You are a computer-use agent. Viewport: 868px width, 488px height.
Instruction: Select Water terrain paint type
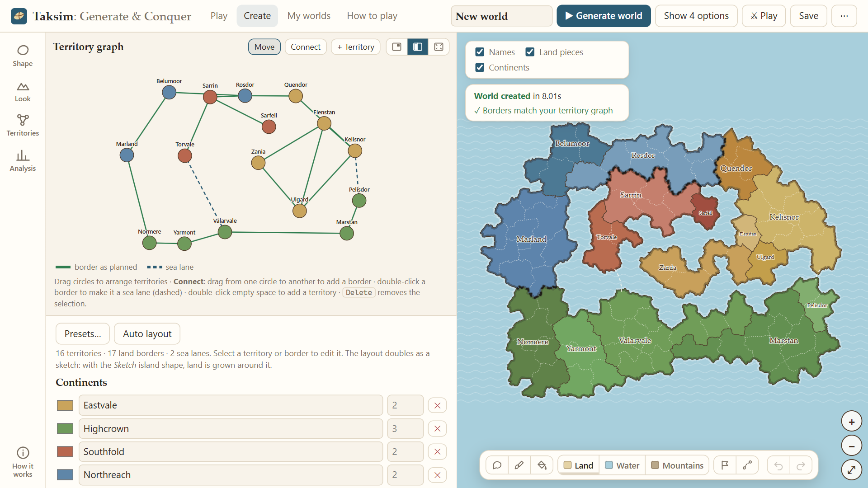click(623, 465)
